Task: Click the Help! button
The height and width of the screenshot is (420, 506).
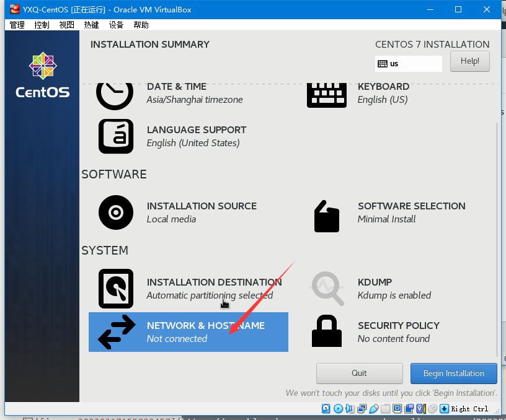Action: click(469, 61)
